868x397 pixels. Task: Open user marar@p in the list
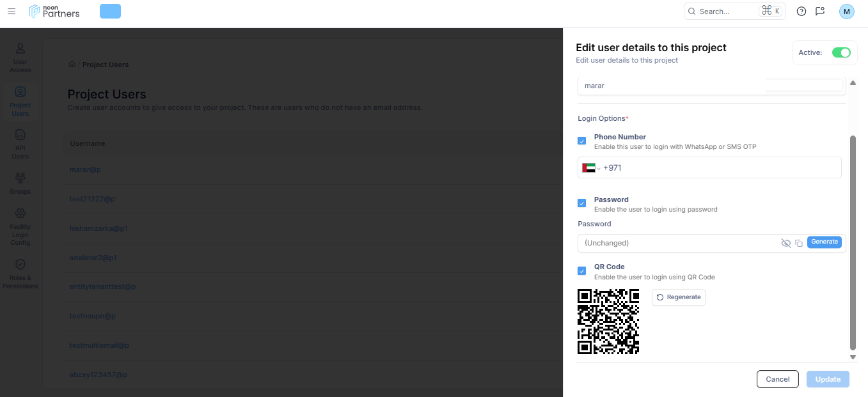pos(86,169)
